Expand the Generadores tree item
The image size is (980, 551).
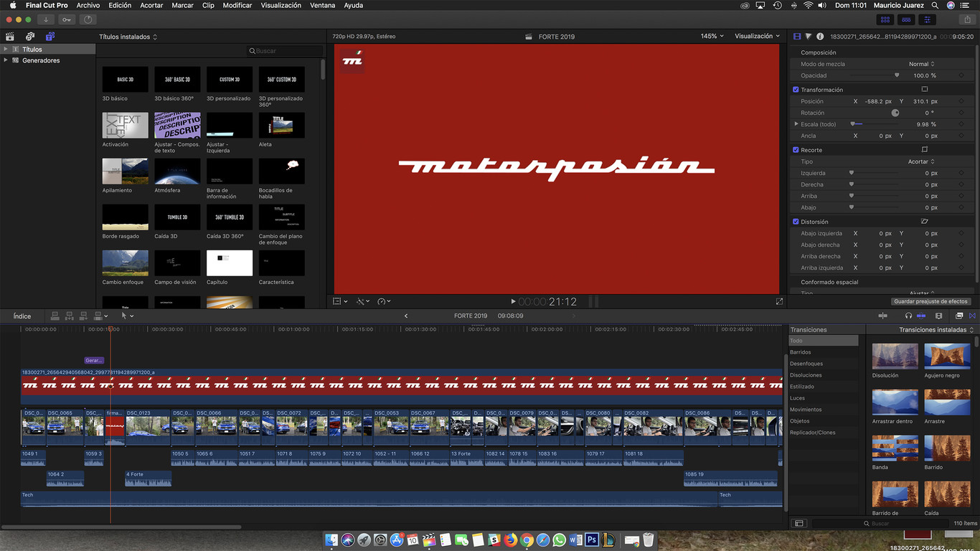6,60
